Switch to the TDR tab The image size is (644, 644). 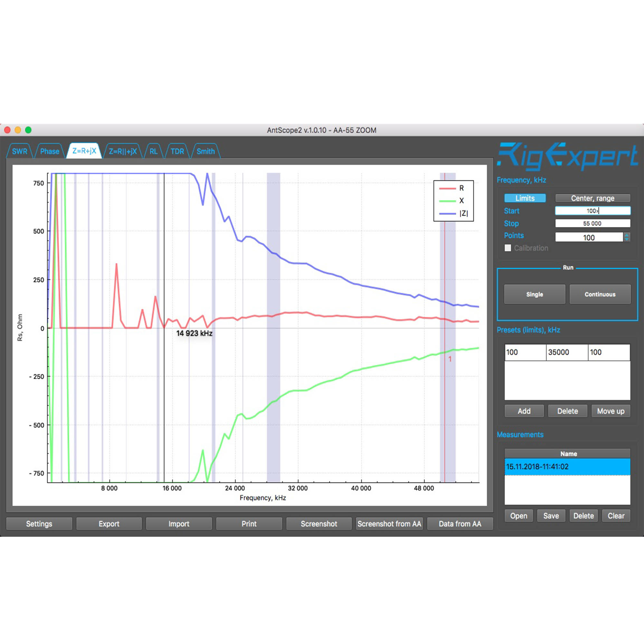pyautogui.click(x=177, y=151)
